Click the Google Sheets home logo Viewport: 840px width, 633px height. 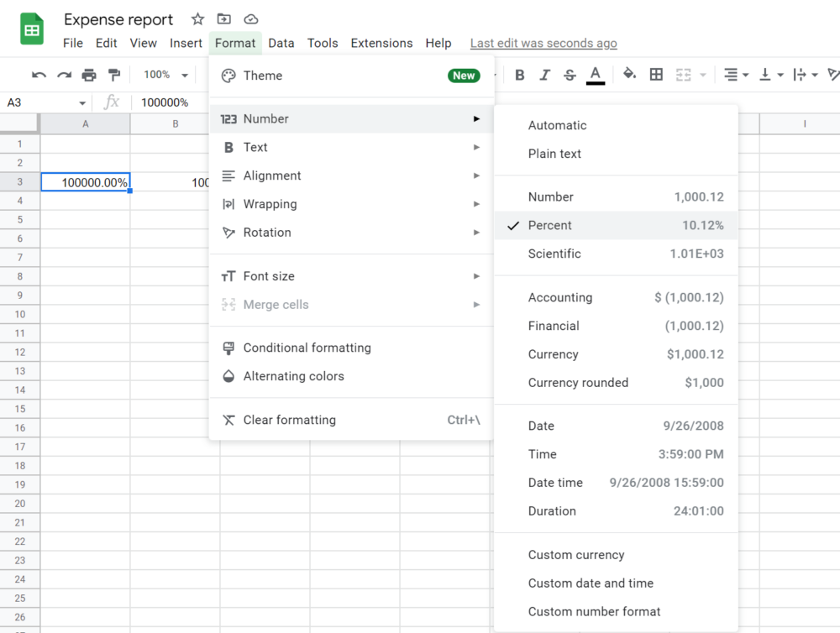32,31
